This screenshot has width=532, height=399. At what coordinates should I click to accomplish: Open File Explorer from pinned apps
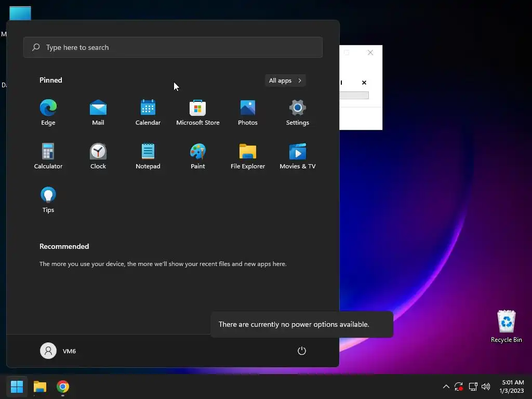tap(248, 156)
